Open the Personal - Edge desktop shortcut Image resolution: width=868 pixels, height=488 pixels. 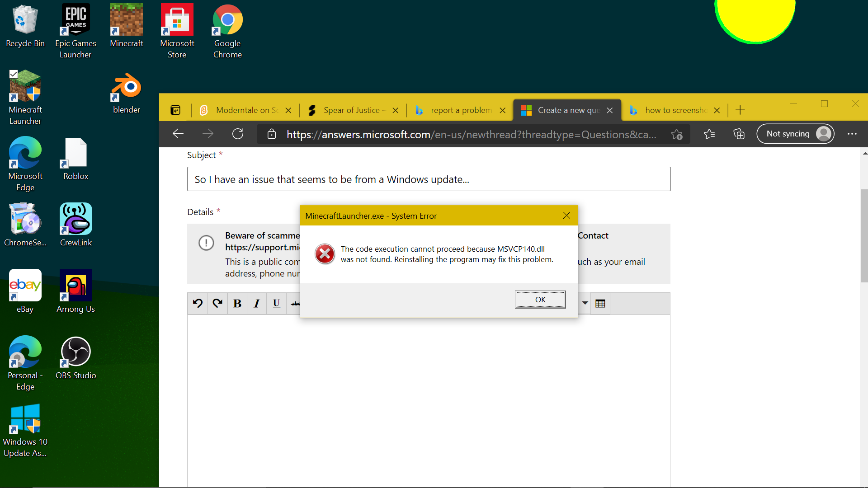click(x=25, y=363)
